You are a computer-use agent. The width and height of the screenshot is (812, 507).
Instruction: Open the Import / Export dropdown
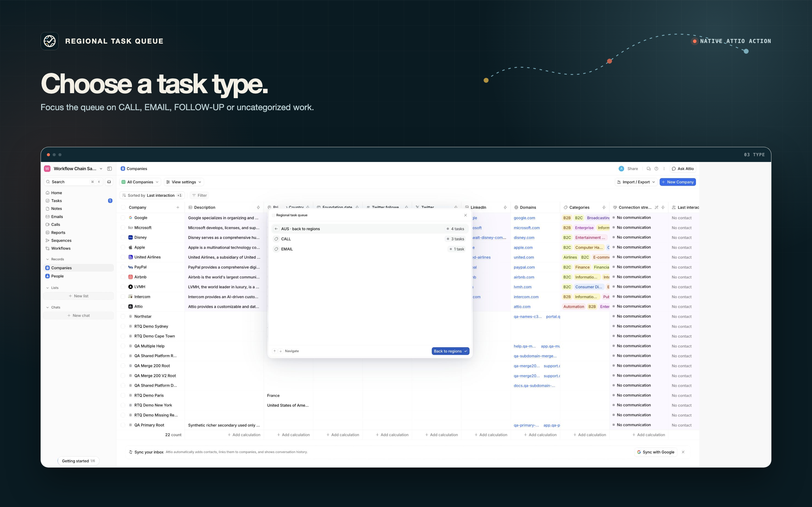click(636, 182)
